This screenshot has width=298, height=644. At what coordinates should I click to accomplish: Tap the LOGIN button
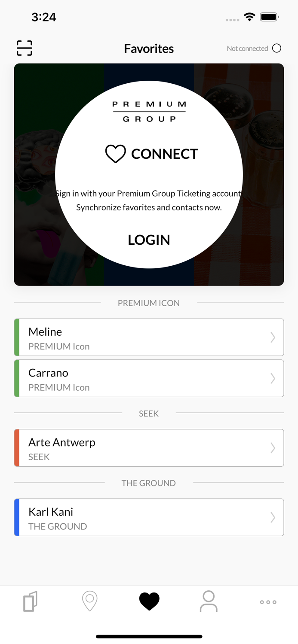click(x=149, y=240)
